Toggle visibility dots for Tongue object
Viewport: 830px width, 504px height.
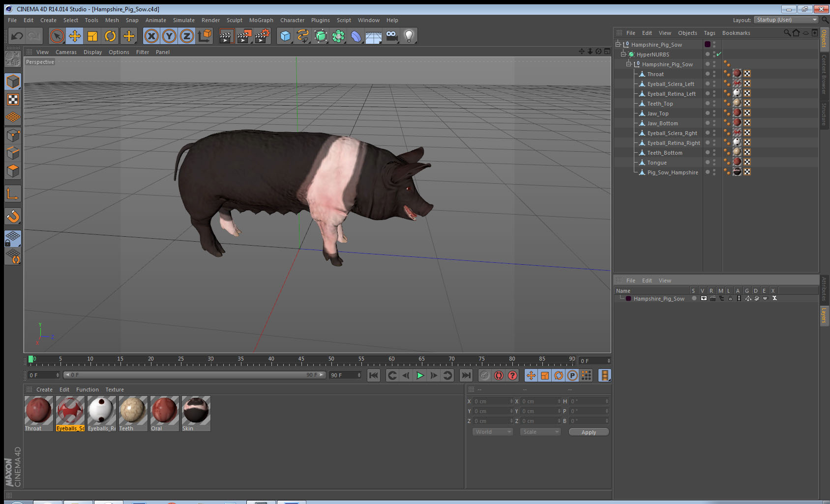pos(714,162)
